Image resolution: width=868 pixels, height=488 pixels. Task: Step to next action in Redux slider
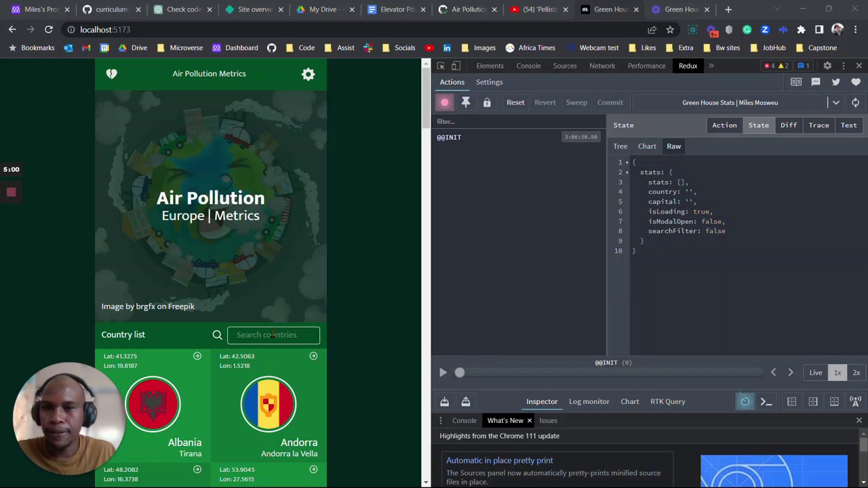click(x=790, y=372)
